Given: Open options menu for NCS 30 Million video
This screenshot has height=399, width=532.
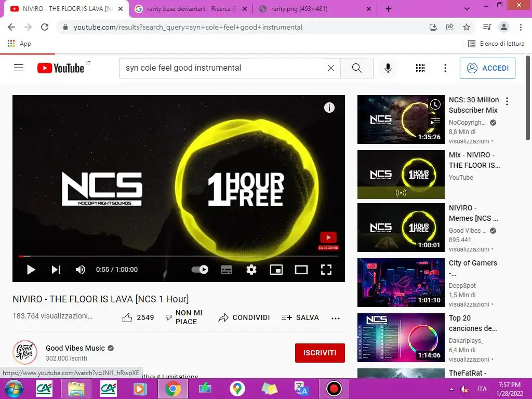Looking at the screenshot, I should (507, 101).
